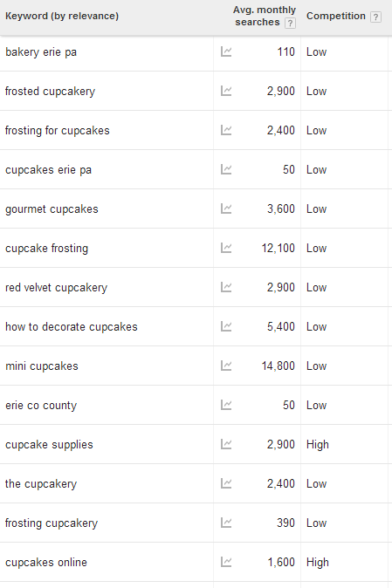Select the keyword how to decorate cupcakes
Image resolution: width=392 pixels, height=588 pixels.
[72, 326]
